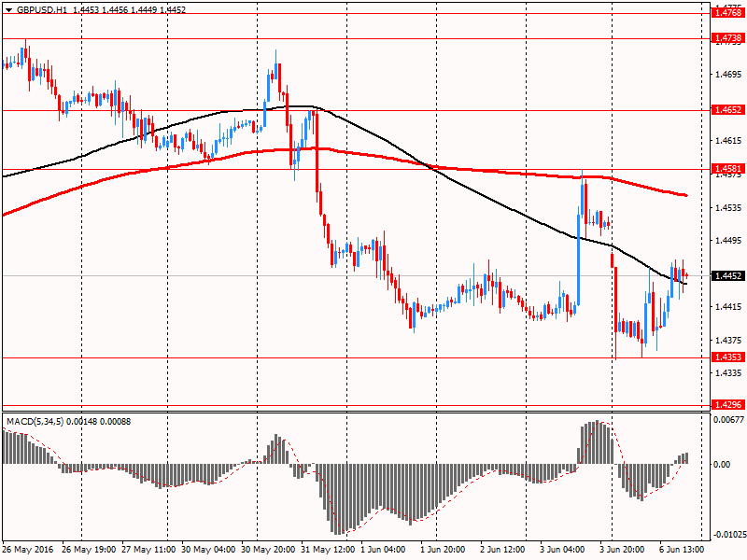This screenshot has width=747, height=560.
Task: Click the 31 May 12:00 time label
Action: click(x=328, y=550)
